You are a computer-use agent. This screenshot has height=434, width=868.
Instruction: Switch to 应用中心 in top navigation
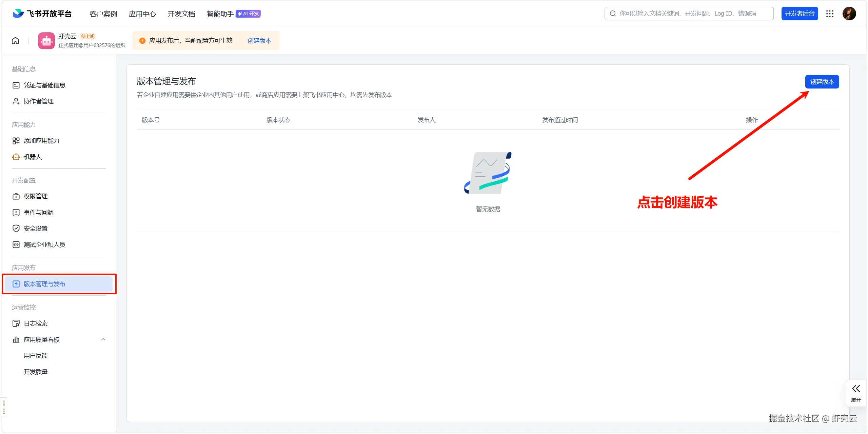142,14
